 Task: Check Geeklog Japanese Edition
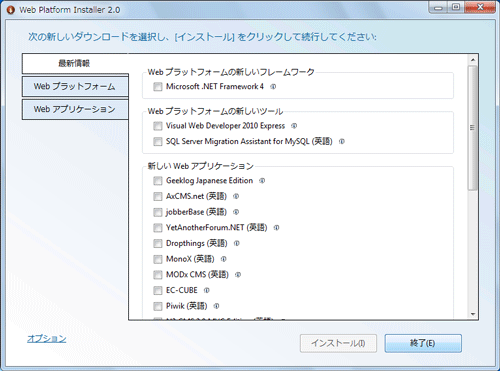click(158, 181)
